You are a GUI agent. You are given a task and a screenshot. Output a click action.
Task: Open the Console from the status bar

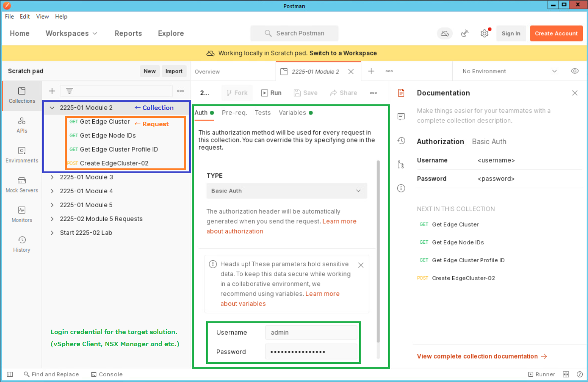107,374
